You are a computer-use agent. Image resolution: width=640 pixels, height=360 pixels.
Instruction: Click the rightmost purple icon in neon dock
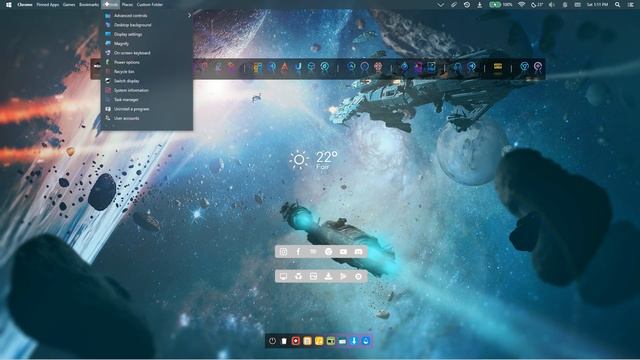(538, 67)
